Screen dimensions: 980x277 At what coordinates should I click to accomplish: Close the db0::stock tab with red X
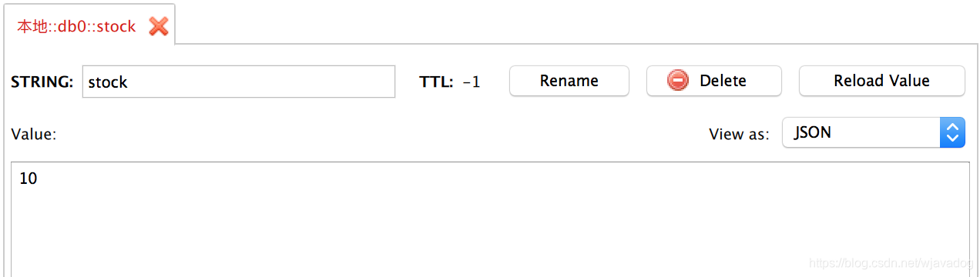159,26
